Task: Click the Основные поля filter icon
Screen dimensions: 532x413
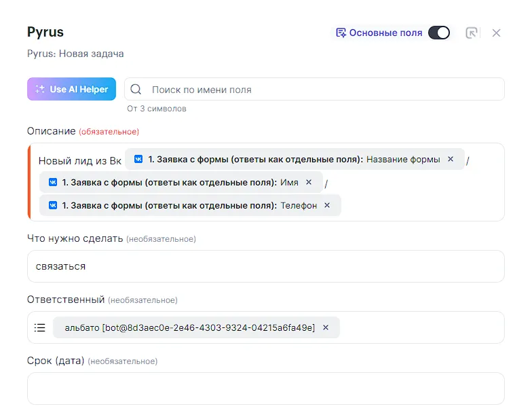Action: (x=341, y=33)
